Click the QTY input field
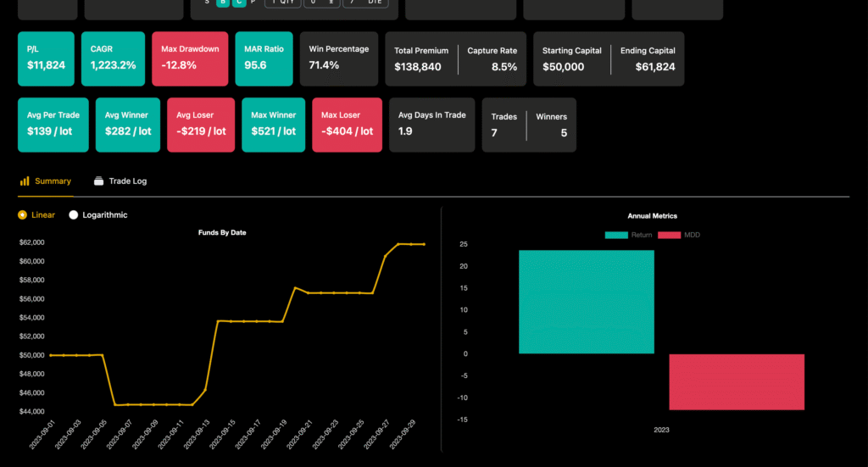The height and width of the screenshot is (467, 868). coord(282,3)
